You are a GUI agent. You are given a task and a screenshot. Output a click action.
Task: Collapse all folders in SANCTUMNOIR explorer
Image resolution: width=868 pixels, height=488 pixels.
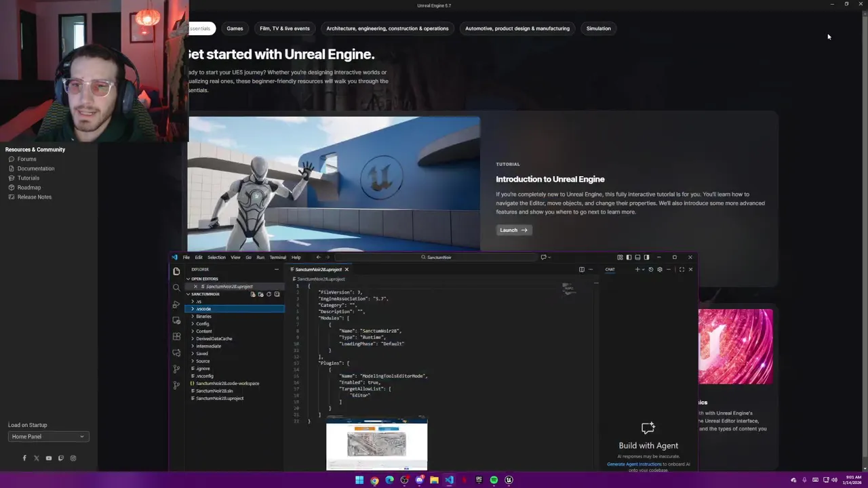[x=277, y=294]
